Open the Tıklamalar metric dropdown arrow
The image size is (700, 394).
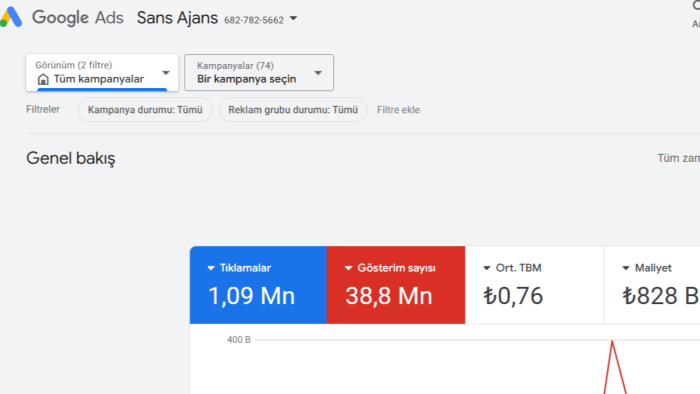pyautogui.click(x=211, y=268)
